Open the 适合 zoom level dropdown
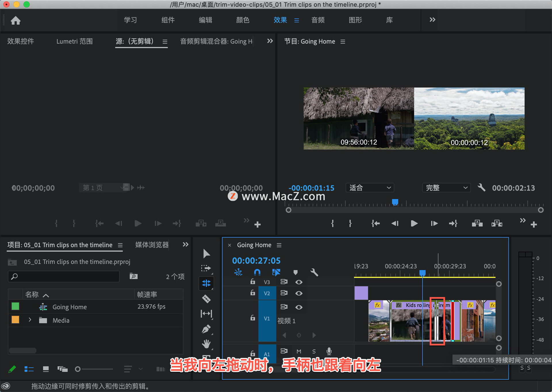 (x=369, y=188)
